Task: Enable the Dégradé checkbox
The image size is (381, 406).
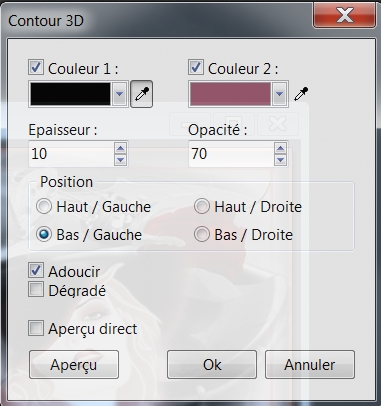Action: [36, 289]
